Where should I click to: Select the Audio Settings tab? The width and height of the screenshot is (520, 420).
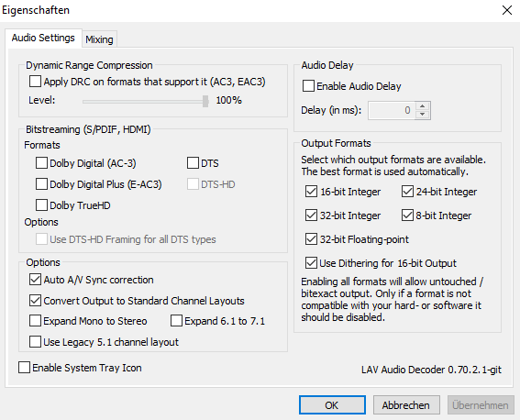43,38
